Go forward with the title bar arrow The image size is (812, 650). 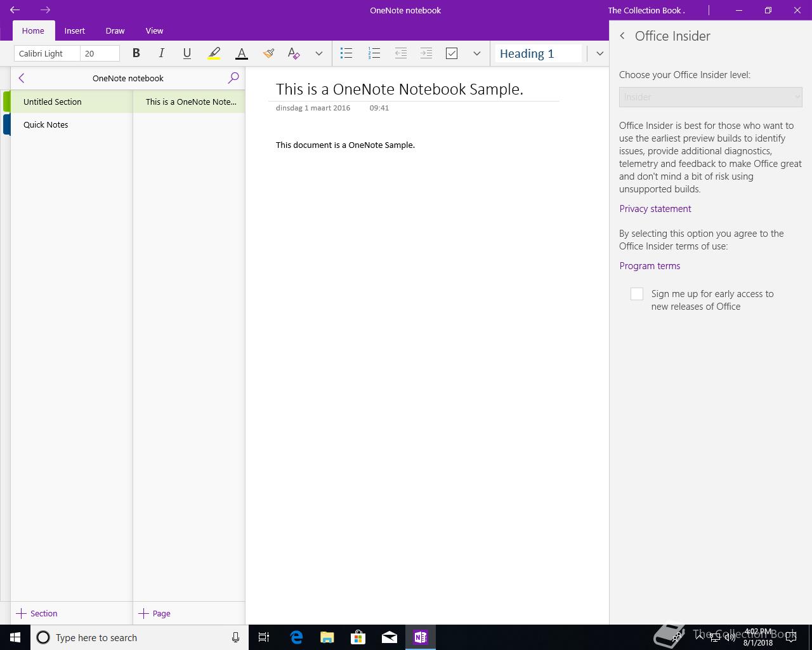(x=45, y=10)
